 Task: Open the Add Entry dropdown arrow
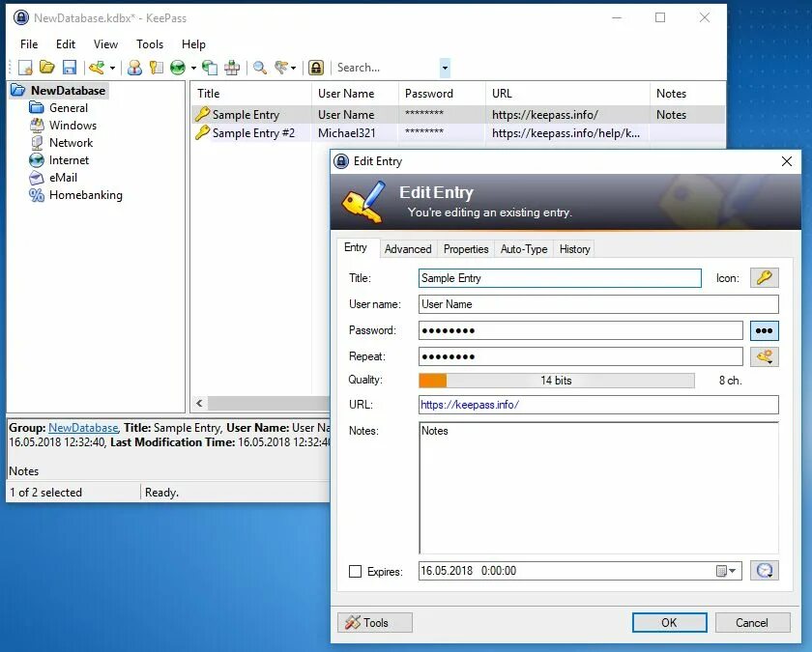tap(112, 68)
